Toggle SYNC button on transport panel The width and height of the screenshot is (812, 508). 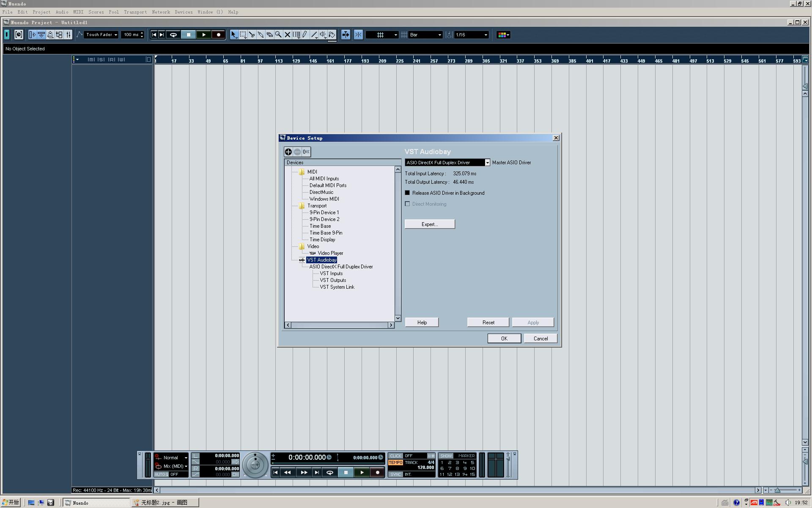(395, 475)
